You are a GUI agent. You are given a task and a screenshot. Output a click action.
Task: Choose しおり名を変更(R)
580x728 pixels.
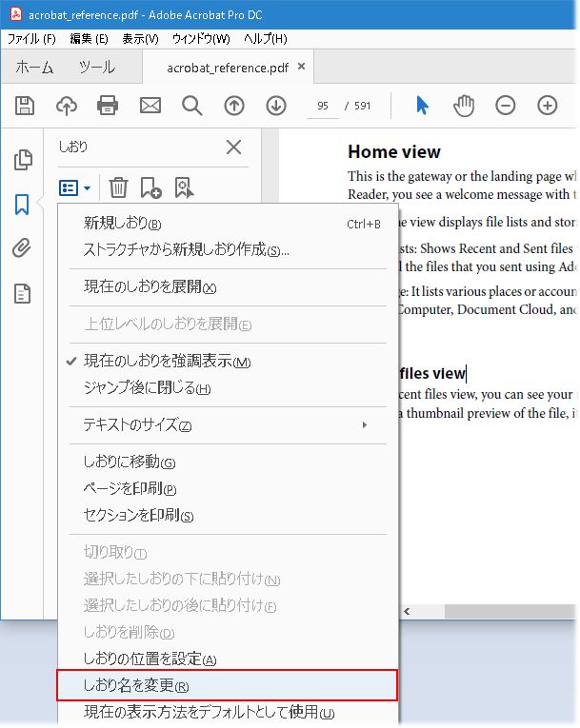228,685
